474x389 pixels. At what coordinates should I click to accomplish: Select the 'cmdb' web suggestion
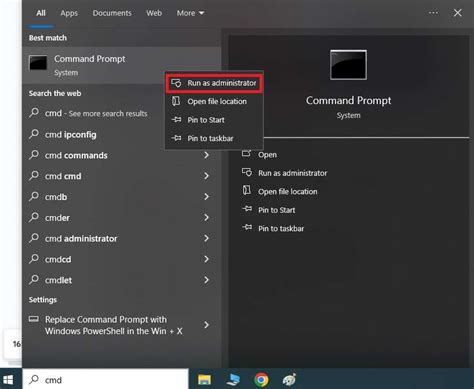[x=122, y=197]
